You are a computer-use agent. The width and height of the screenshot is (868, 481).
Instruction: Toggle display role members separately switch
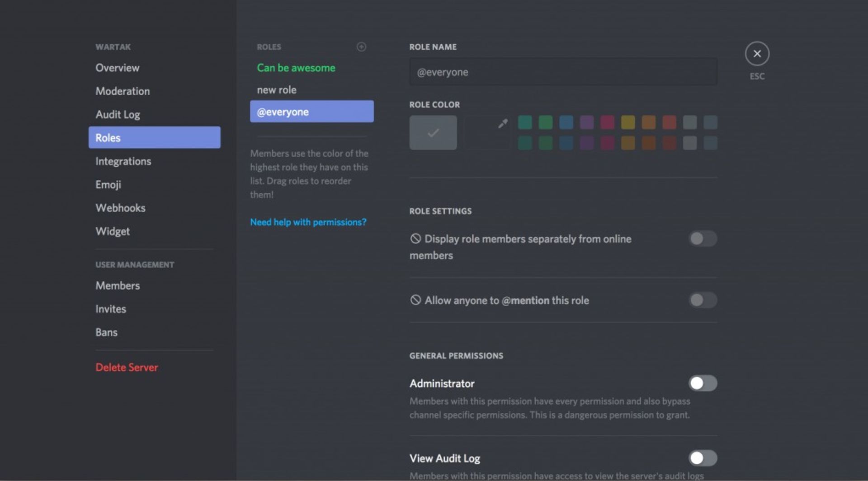coord(703,238)
